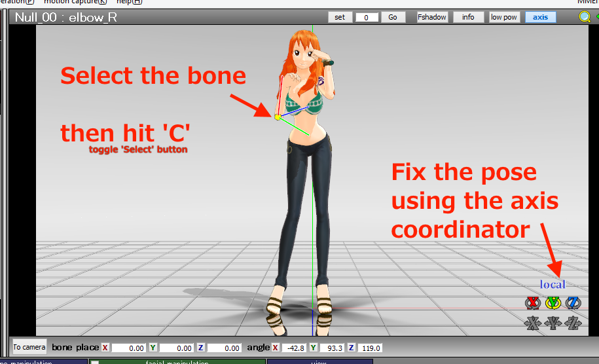Click the red X label beside angle
Screen dimensions: 599x364
[275, 348]
